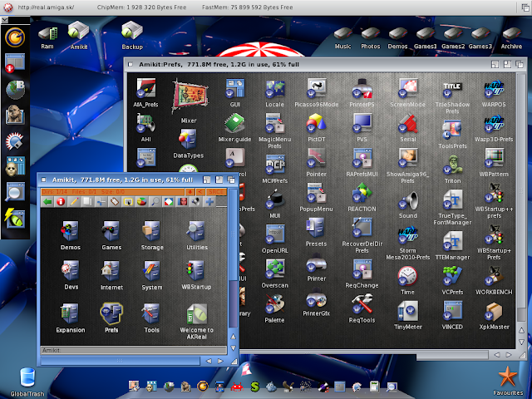Open the Backup disk icon
The image size is (532, 399).
132,31
